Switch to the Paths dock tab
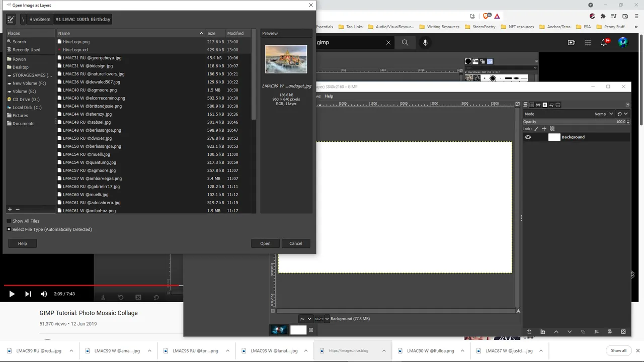The width and height of the screenshot is (644, 362). click(x=538, y=105)
